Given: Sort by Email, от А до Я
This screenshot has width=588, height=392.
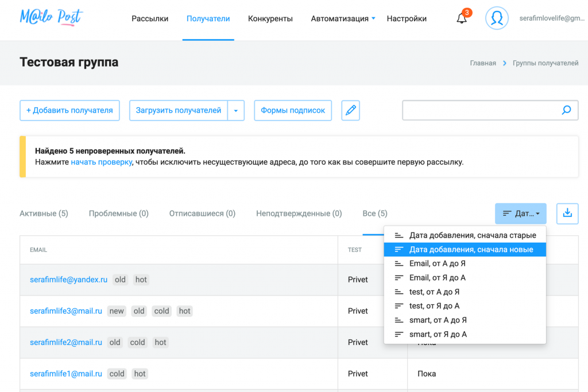Looking at the screenshot, I should tap(465, 264).
